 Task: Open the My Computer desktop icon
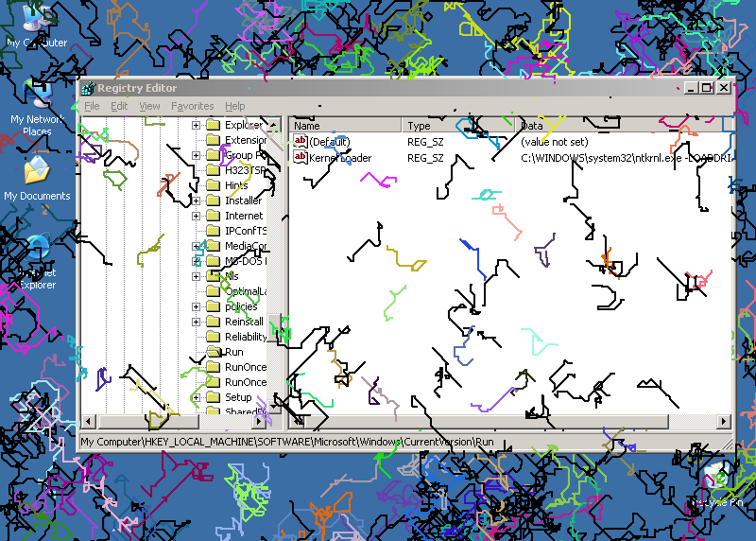37,26
